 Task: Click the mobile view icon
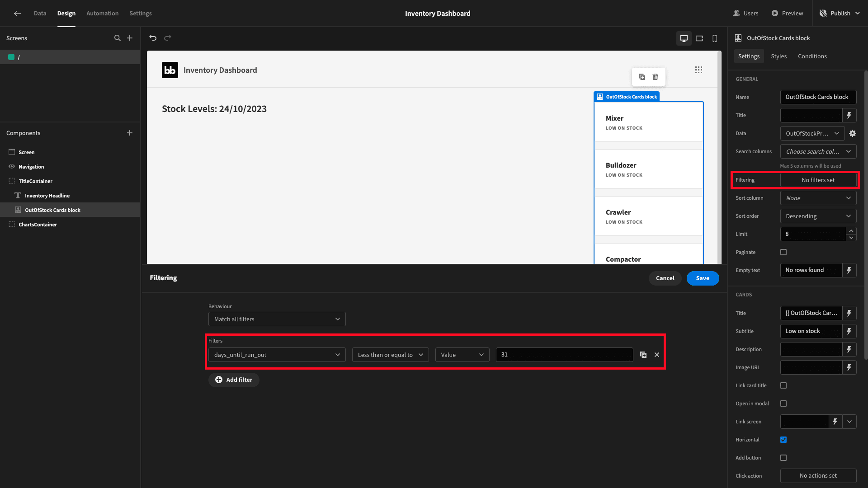(714, 38)
